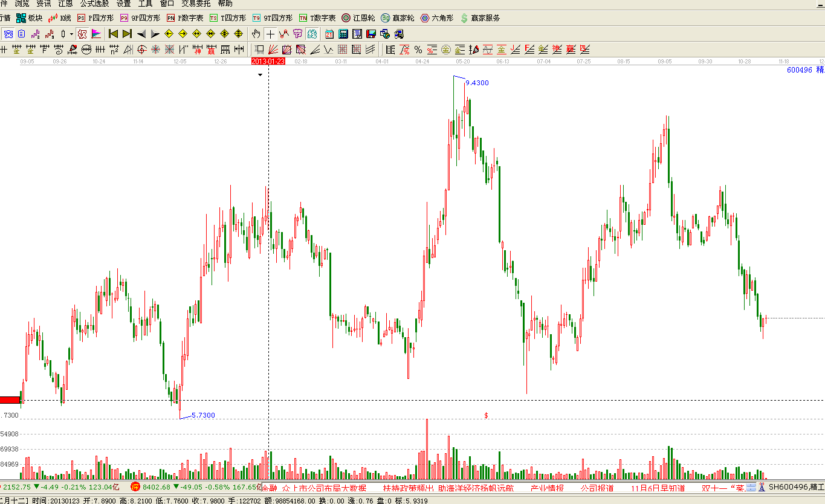
Task: Click the calendar icon showing 21
Action: [x=329, y=34]
